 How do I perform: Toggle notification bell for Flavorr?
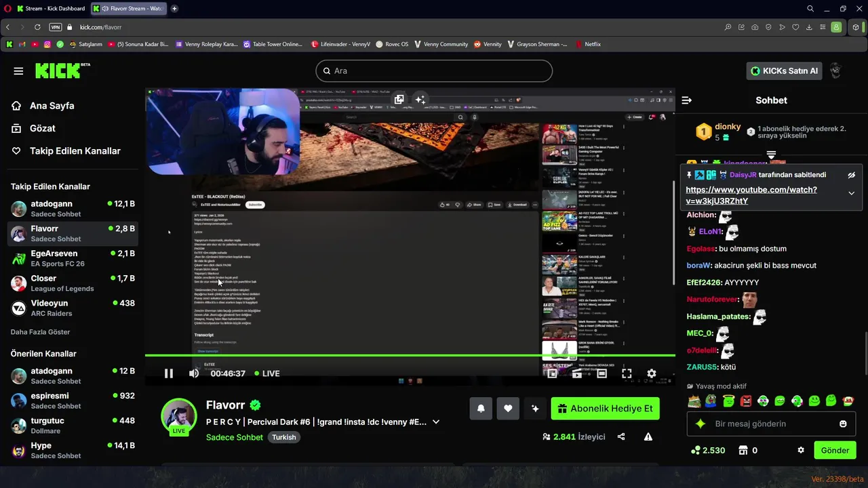coord(481,408)
